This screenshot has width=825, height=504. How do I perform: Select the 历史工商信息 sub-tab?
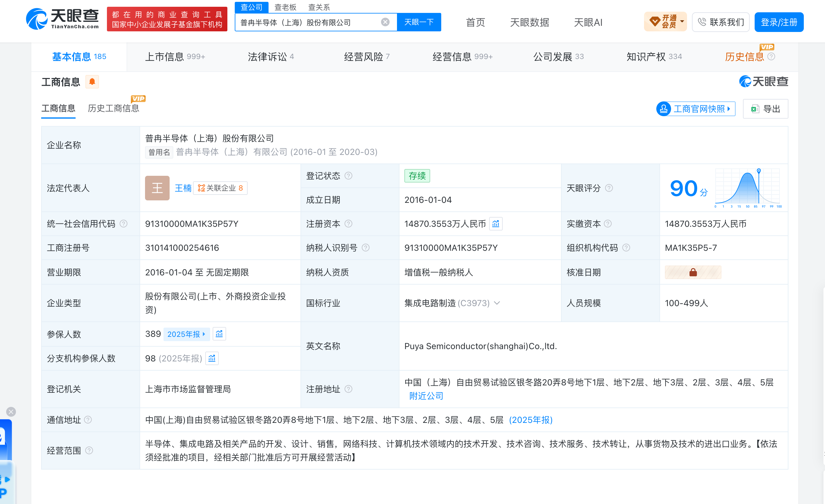click(113, 108)
